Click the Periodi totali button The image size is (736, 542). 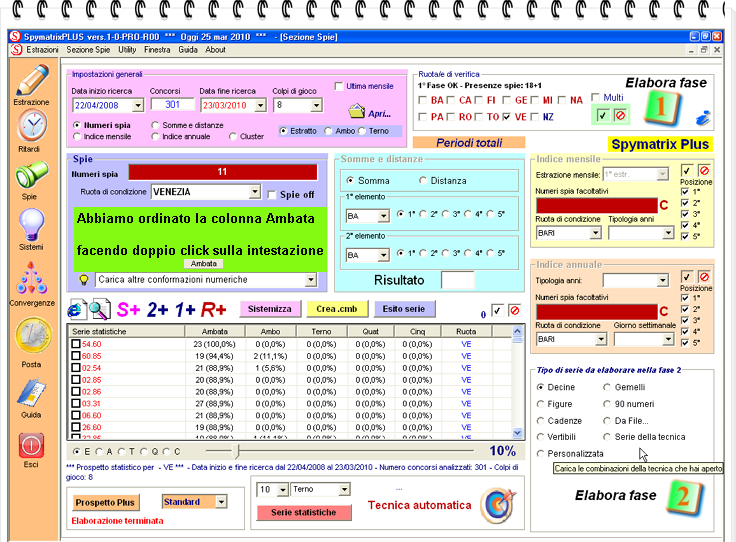tap(469, 143)
